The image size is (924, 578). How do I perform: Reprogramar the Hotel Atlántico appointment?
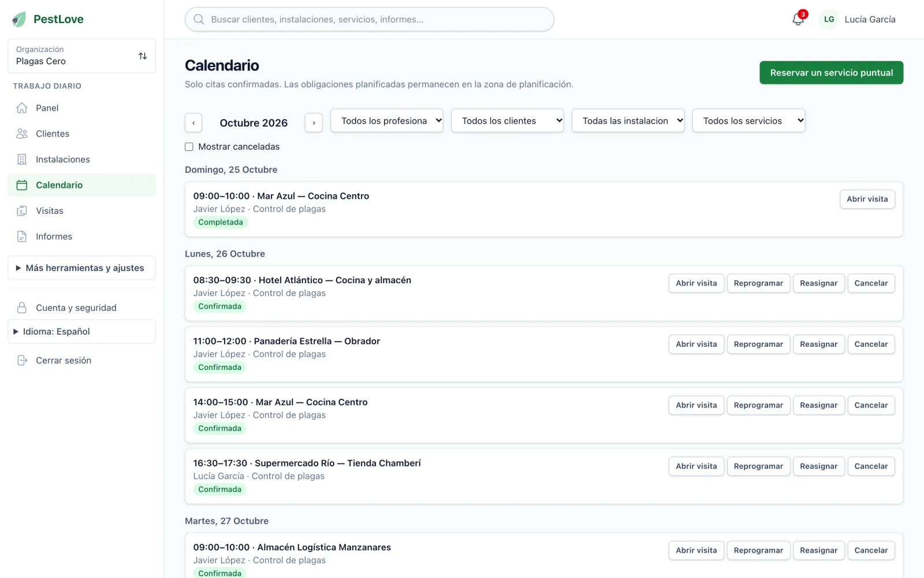[758, 283]
